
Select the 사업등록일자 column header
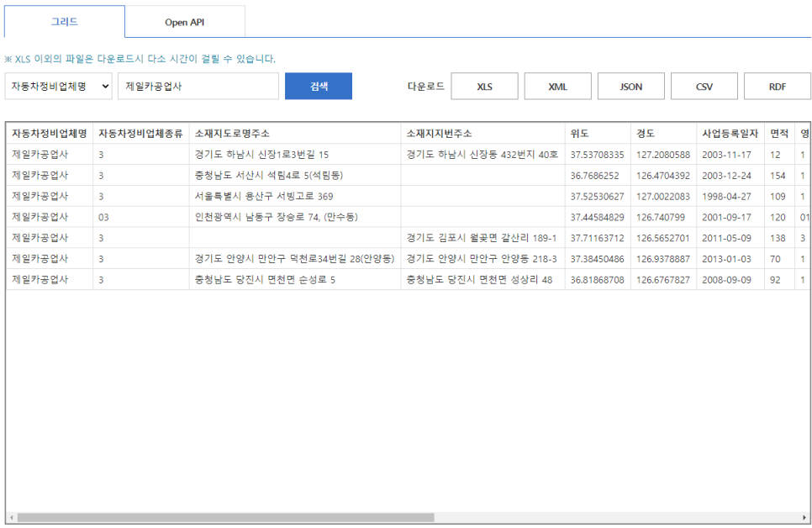(730, 134)
